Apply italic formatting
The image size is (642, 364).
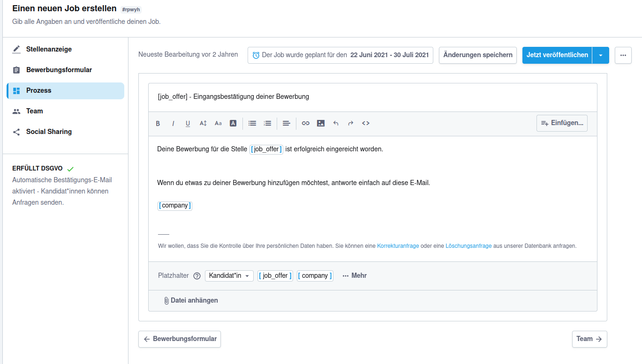(x=173, y=123)
